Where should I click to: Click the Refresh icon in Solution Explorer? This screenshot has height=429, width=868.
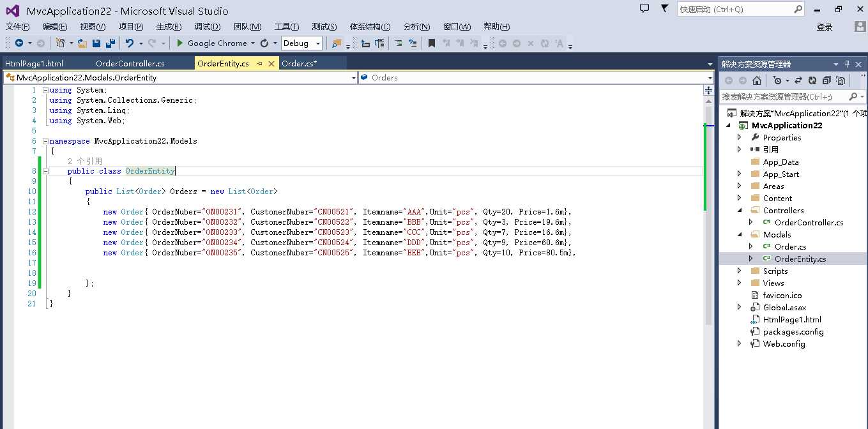point(812,80)
